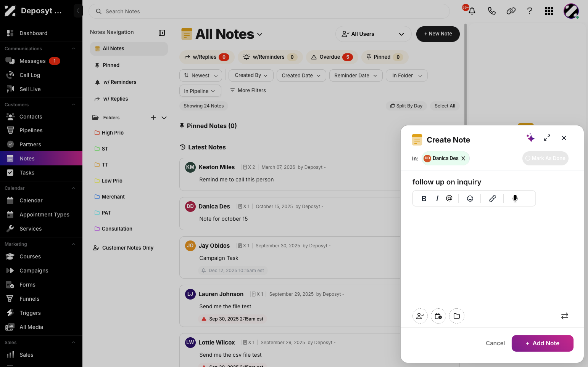Open More Filters
588x367 pixels.
[248, 91]
